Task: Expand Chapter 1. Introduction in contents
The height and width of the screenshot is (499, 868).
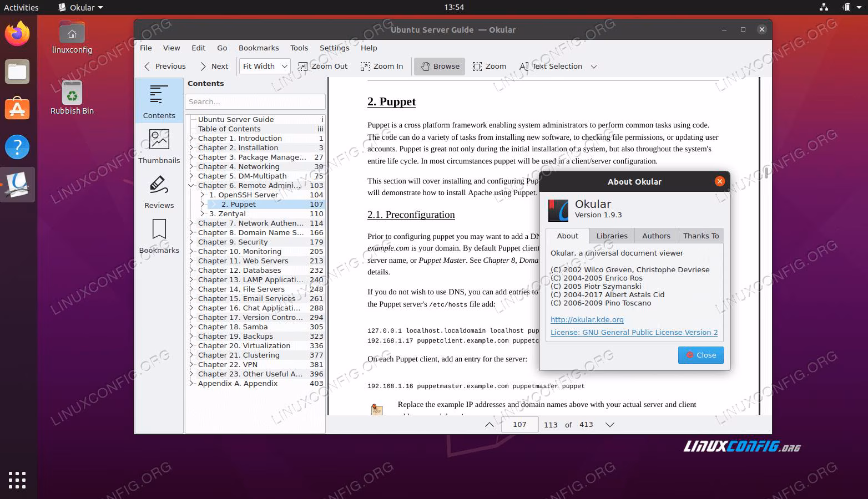Action: [x=191, y=139]
